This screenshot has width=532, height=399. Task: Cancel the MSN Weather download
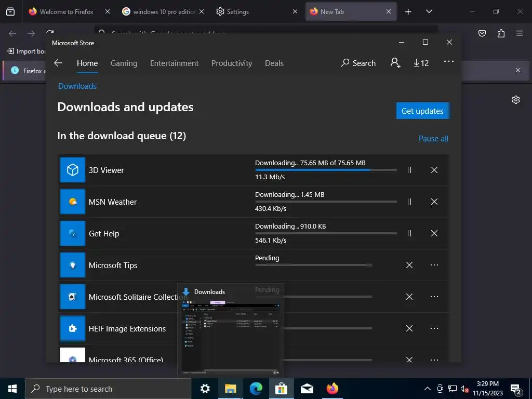tap(434, 202)
